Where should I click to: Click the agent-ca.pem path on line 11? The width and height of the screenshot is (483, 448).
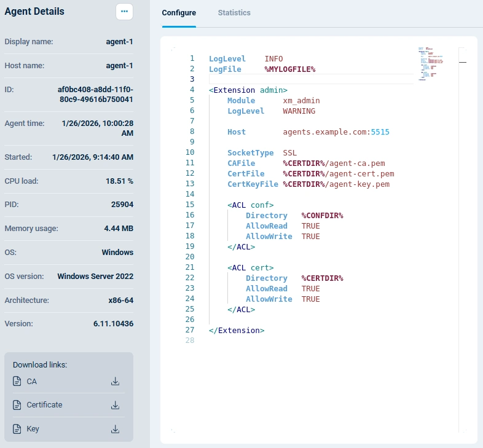pos(334,163)
